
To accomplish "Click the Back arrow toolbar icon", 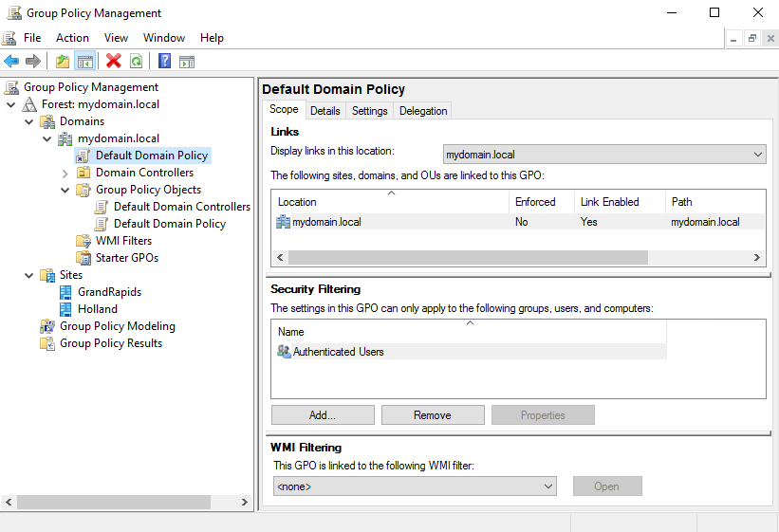I will tap(11, 62).
